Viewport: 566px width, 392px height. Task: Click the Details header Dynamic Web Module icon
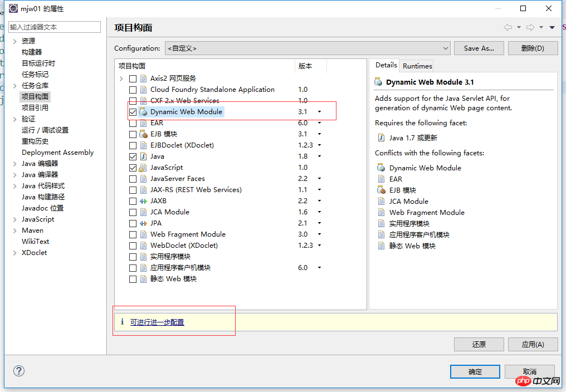coord(378,82)
